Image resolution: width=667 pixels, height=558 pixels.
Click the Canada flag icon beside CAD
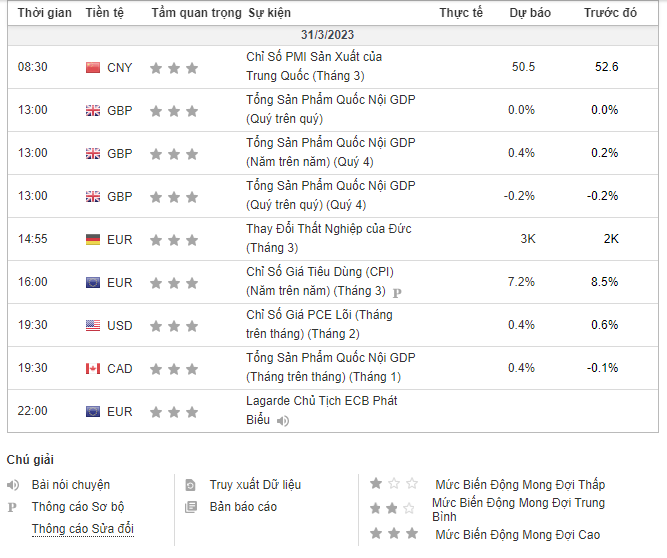[x=93, y=369]
